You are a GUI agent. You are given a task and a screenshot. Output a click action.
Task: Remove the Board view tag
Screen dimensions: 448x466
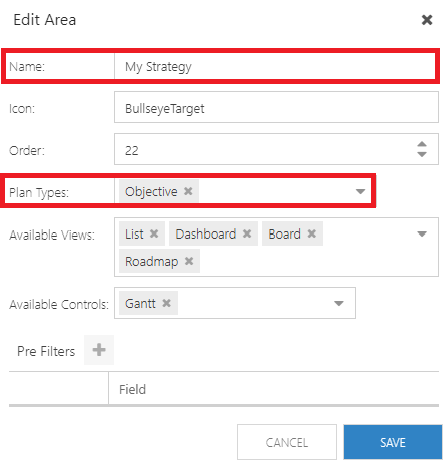click(x=311, y=234)
